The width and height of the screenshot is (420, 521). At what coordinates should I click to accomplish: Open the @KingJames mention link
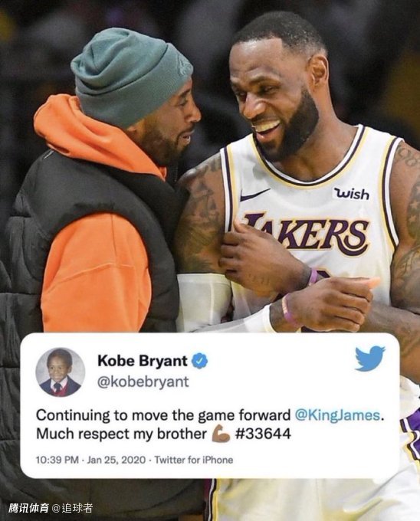[337, 415]
